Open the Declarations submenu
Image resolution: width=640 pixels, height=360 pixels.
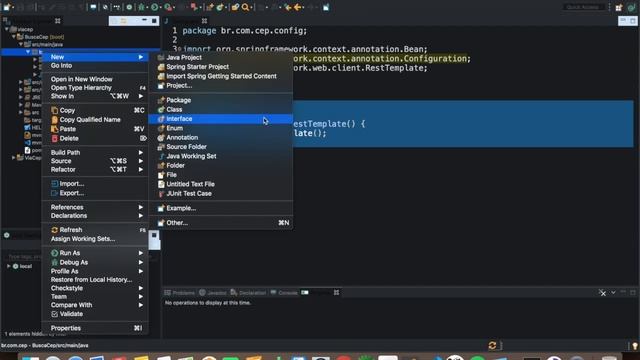click(95, 216)
